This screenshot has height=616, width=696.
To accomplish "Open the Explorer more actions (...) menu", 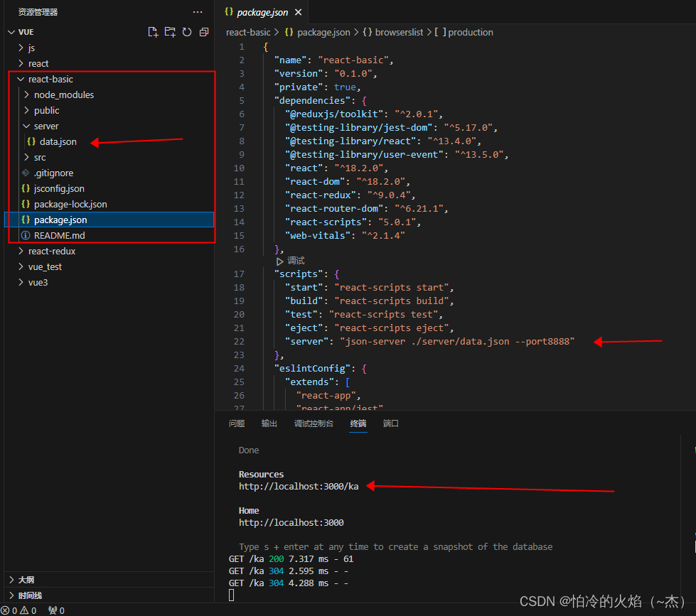I will (197, 11).
